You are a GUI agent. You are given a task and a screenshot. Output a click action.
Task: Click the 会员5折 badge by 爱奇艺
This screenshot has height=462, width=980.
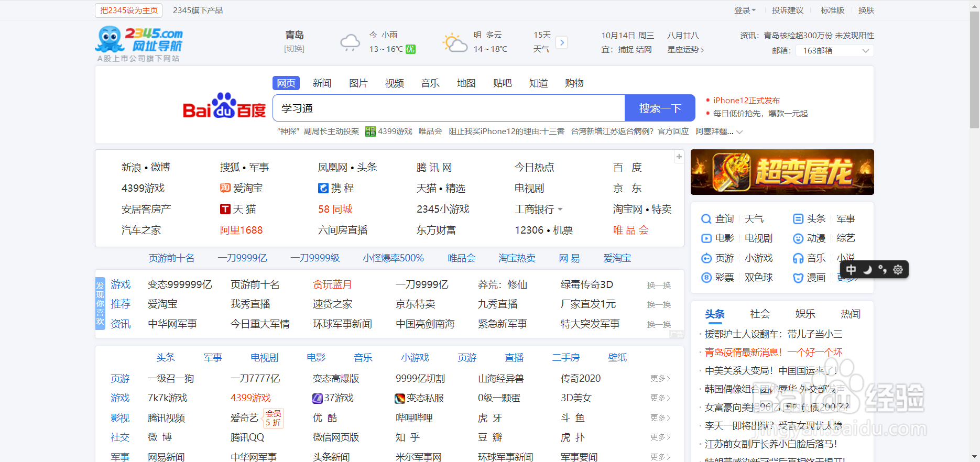click(273, 418)
